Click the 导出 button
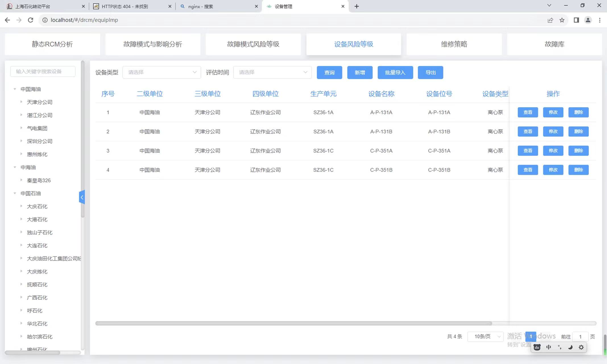Screen dimensions: 607x364 tap(430, 73)
